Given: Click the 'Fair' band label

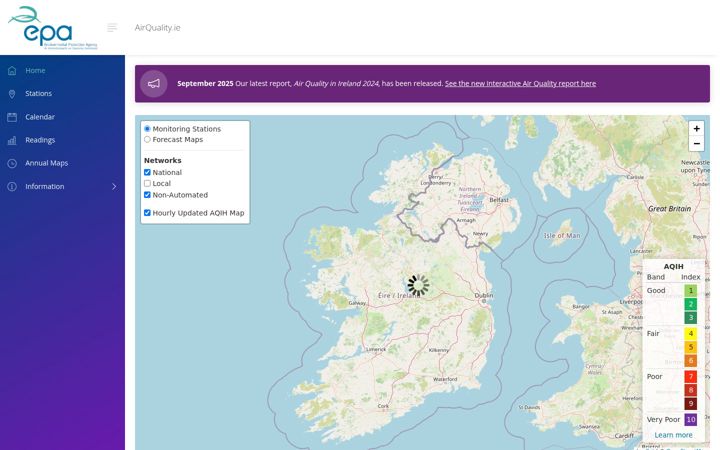Looking at the screenshot, I should [653, 334].
